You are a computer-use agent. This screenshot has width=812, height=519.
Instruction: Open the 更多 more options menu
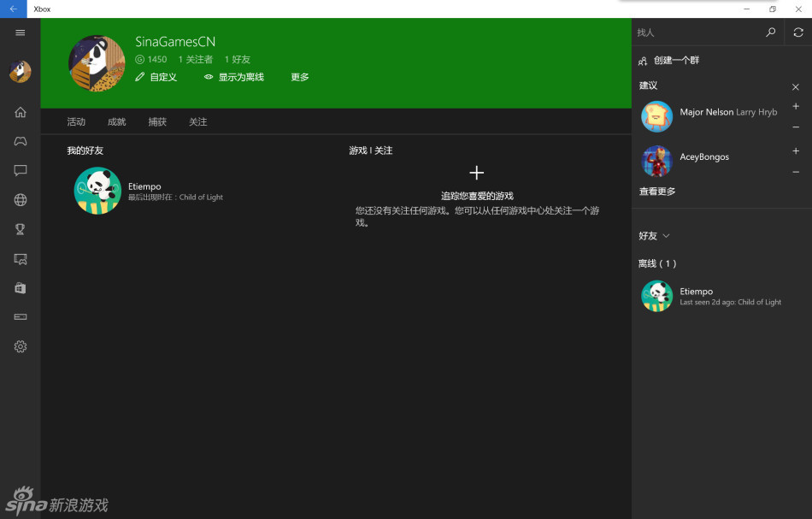299,77
